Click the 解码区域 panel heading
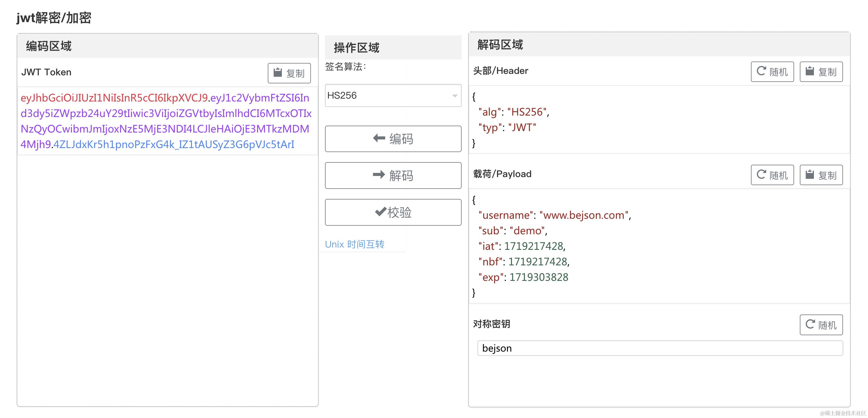 [x=500, y=45]
